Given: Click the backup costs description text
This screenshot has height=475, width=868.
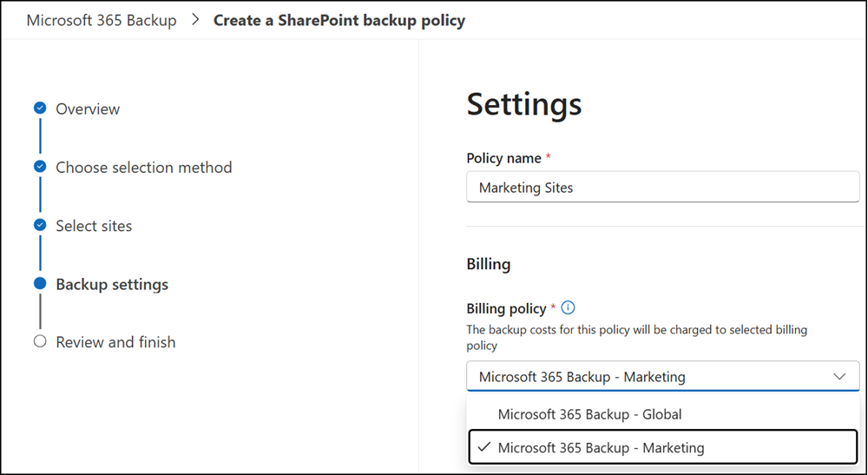Looking at the screenshot, I should [x=636, y=338].
